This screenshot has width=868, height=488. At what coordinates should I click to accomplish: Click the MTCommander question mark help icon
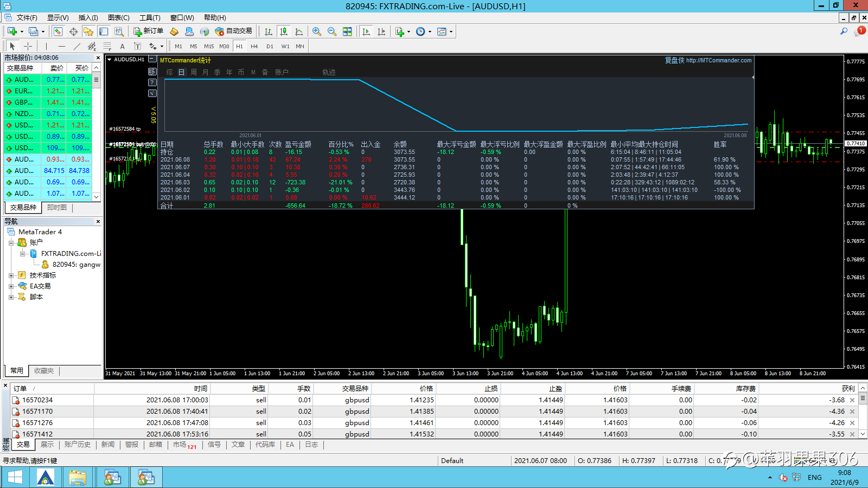click(152, 82)
